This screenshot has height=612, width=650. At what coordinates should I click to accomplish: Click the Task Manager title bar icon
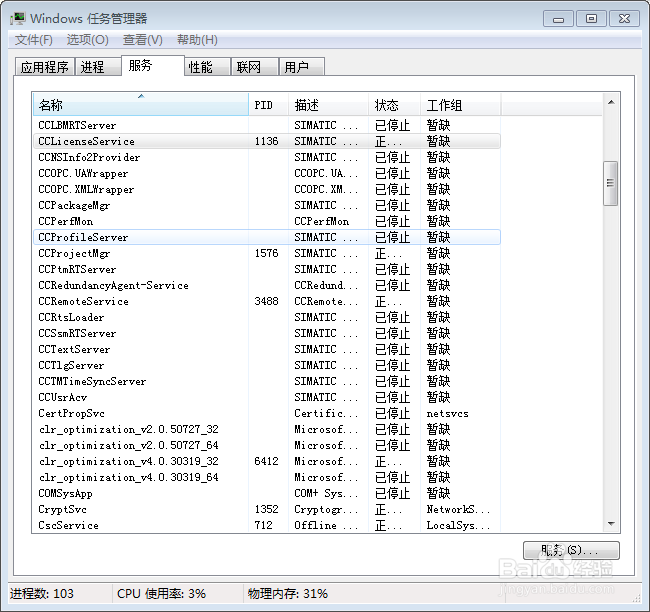coord(17,19)
